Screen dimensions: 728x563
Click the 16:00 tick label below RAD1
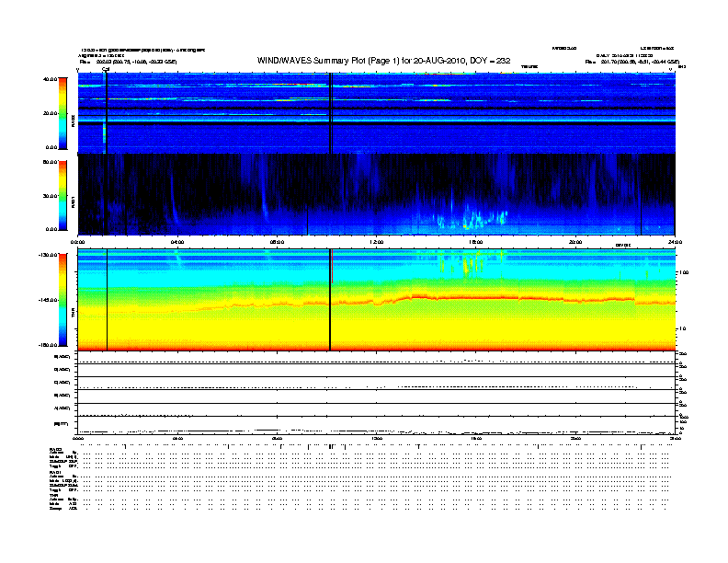(475, 242)
